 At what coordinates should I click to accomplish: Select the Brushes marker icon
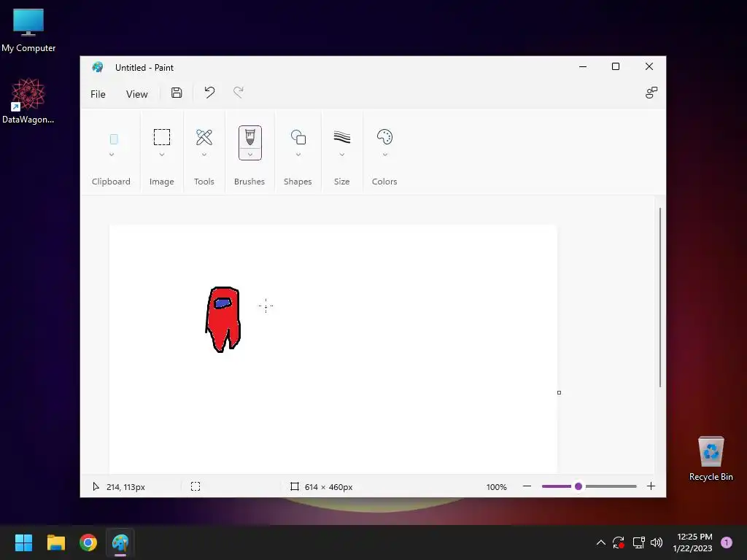point(250,137)
